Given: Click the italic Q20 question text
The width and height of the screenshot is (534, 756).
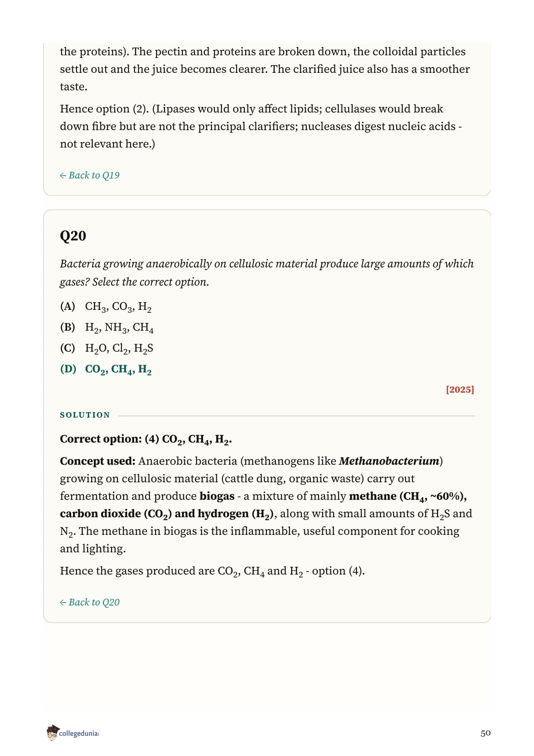Looking at the screenshot, I should click(x=267, y=272).
